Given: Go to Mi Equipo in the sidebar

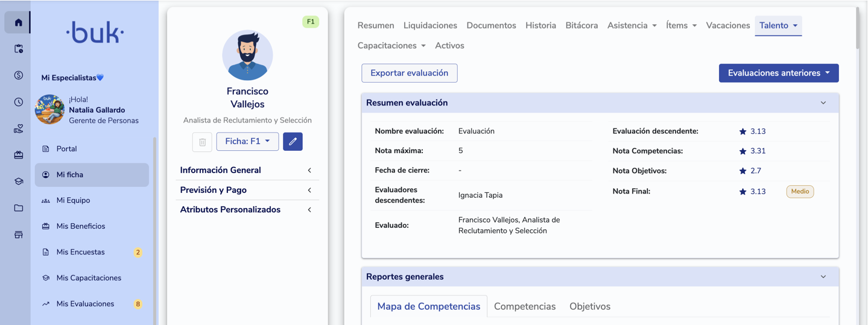Looking at the screenshot, I should pos(73,200).
